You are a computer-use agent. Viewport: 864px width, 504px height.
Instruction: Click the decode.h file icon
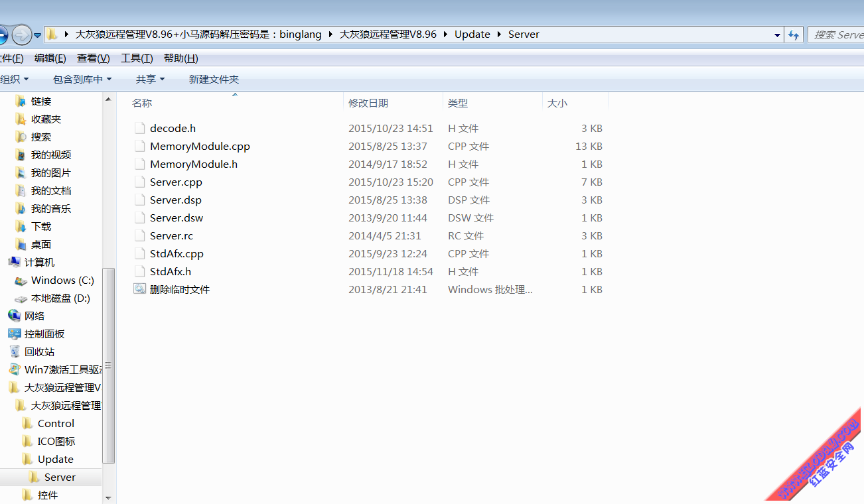pos(139,128)
